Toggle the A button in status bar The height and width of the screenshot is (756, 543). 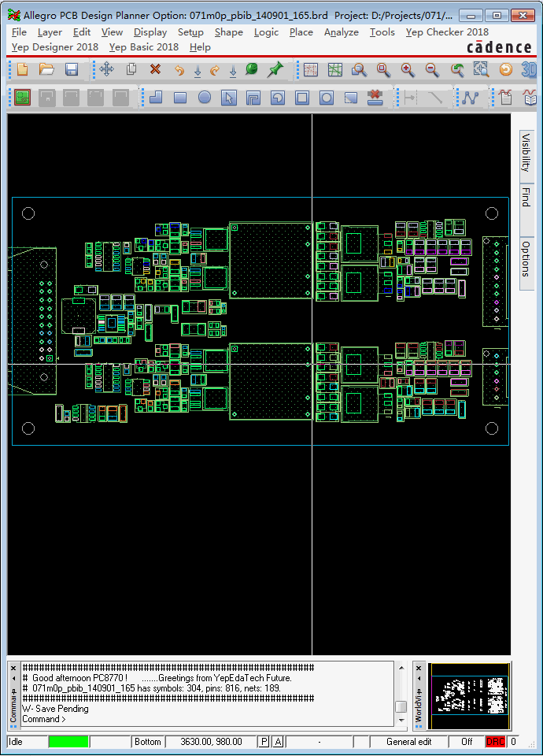tap(278, 742)
